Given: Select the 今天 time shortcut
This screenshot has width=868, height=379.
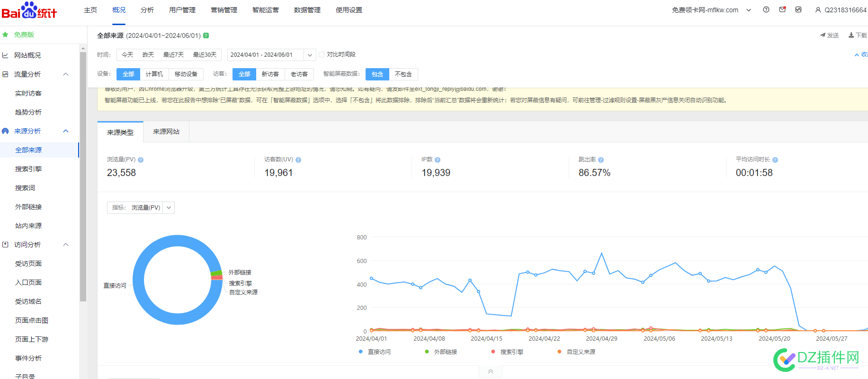Looking at the screenshot, I should [x=127, y=55].
